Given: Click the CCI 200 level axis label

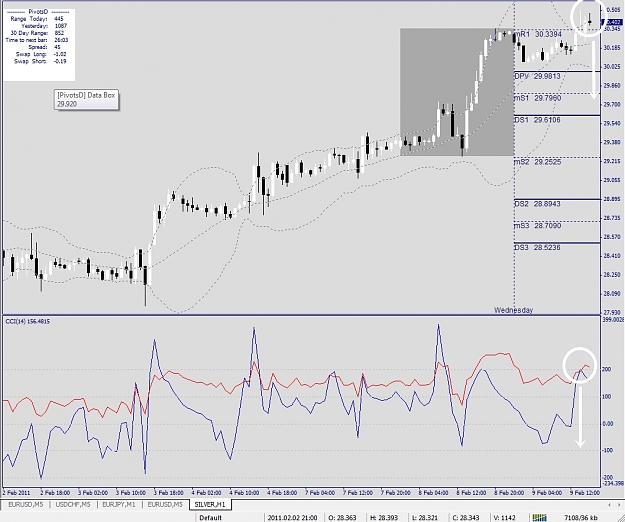Looking at the screenshot, I should coord(607,369).
